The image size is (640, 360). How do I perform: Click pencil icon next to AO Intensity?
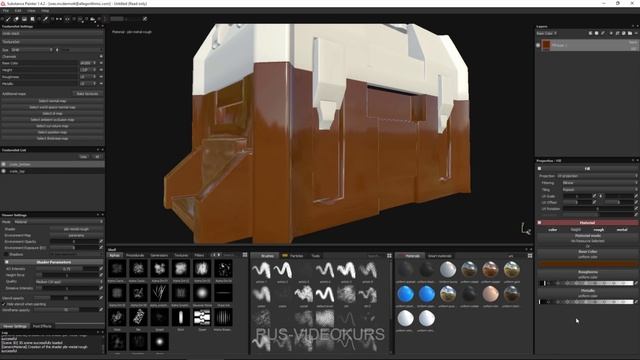101,269
